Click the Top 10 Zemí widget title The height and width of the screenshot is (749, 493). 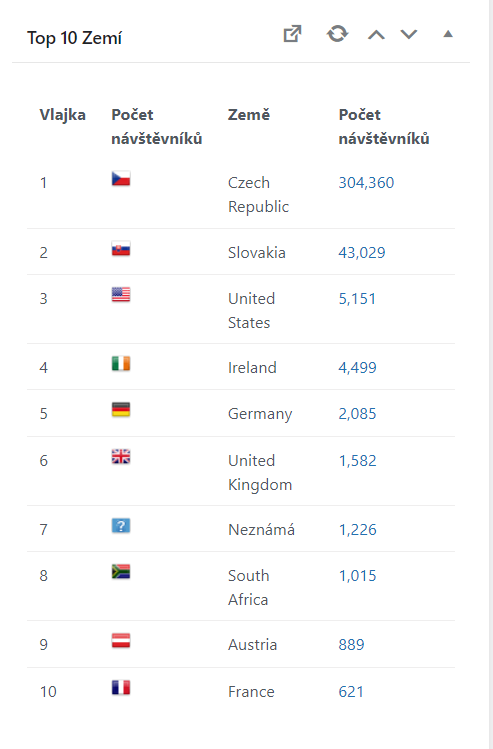tap(75, 38)
